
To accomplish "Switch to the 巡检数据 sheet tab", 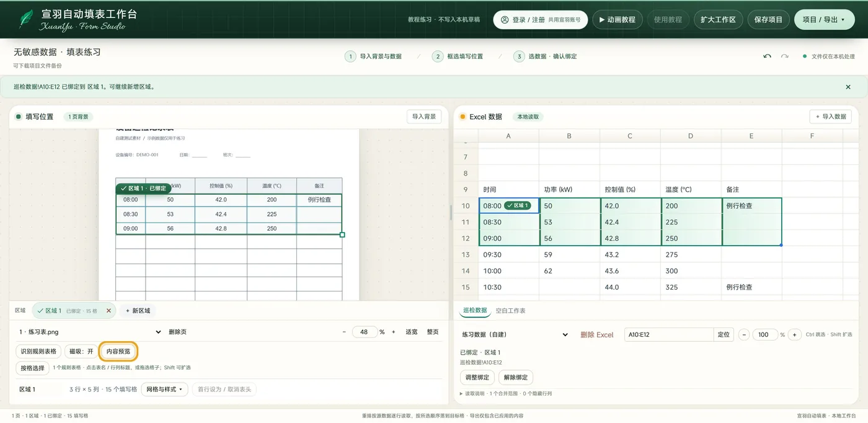I will coord(475,310).
